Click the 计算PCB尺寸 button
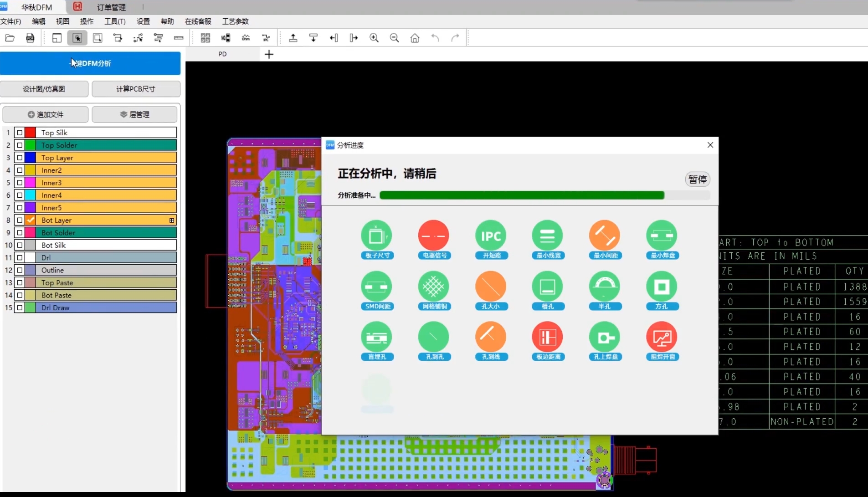This screenshot has width=868, height=497. click(136, 89)
